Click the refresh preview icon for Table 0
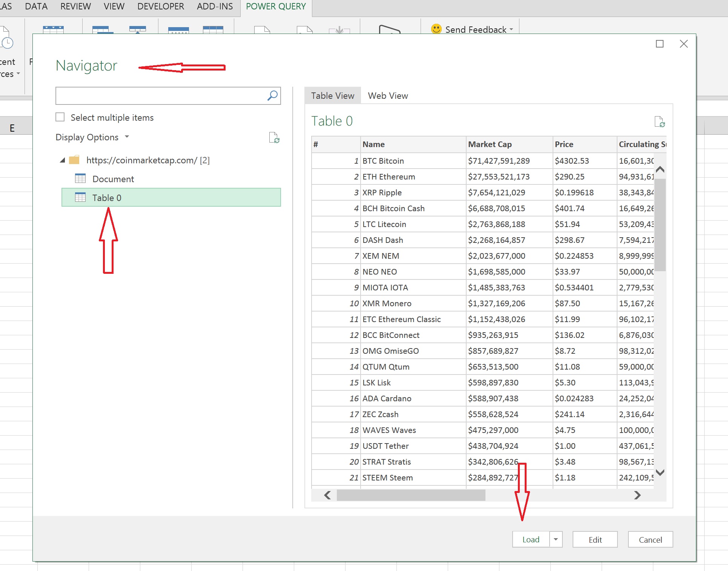728x571 pixels. click(660, 122)
